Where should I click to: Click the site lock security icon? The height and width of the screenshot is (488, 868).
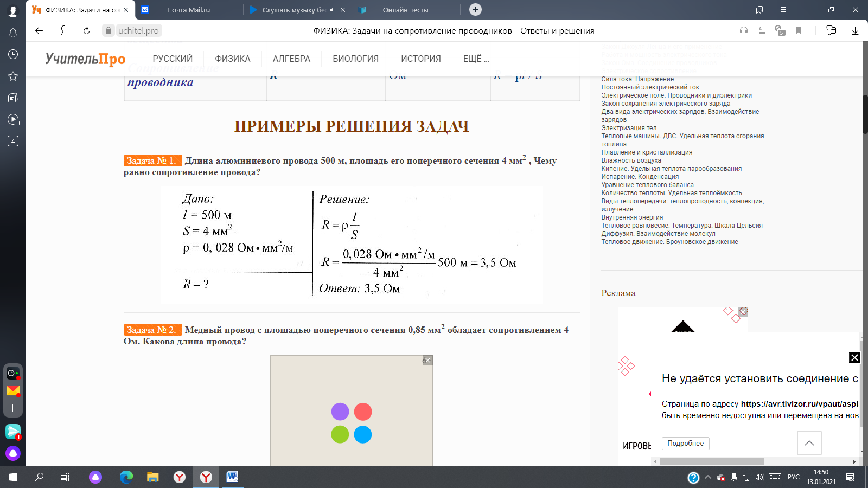point(108,31)
